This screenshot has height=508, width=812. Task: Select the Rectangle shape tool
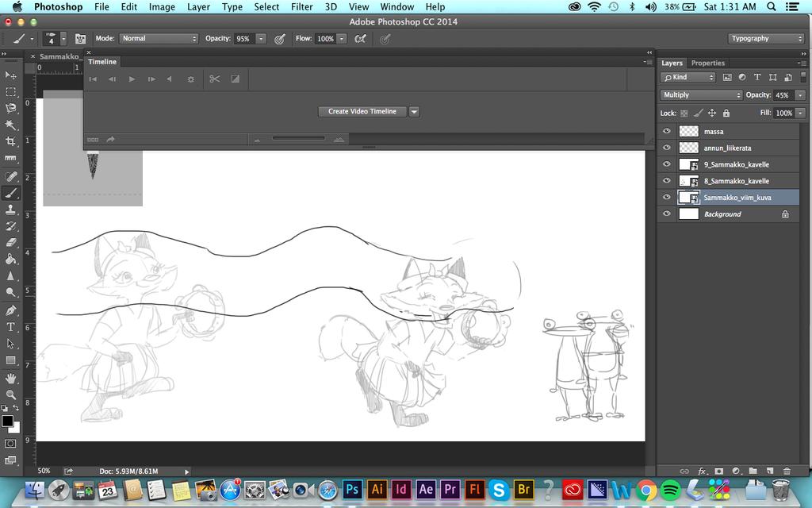click(10, 360)
